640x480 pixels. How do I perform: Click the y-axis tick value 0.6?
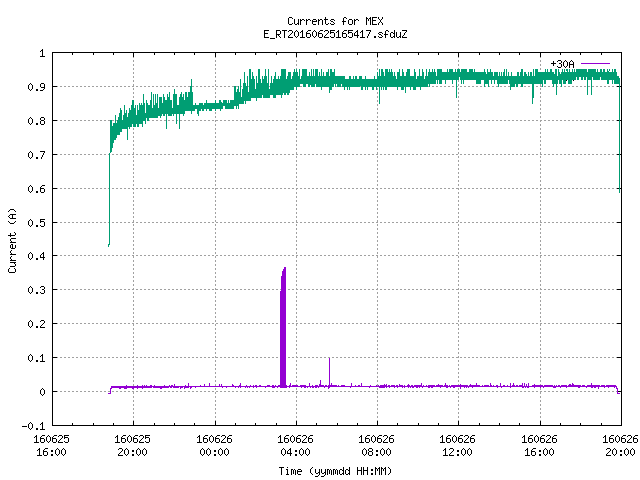click(36, 189)
